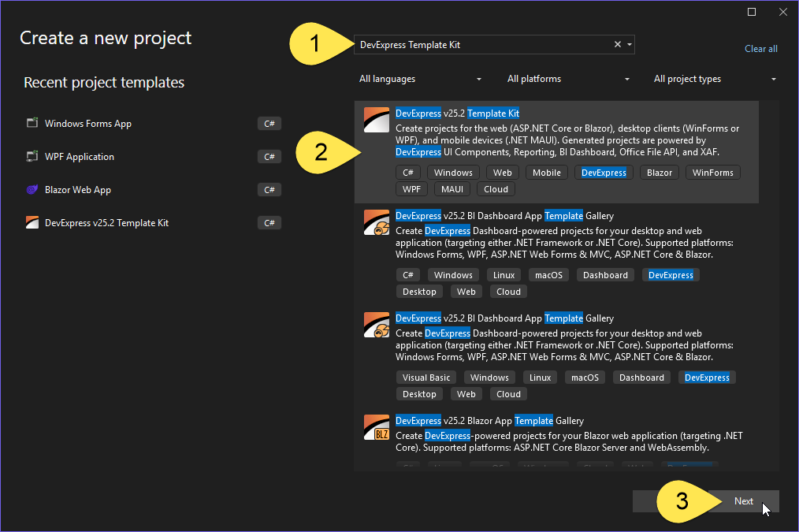Open the All platforms filter dropdown
The height and width of the screenshot is (532, 799).
click(x=568, y=79)
